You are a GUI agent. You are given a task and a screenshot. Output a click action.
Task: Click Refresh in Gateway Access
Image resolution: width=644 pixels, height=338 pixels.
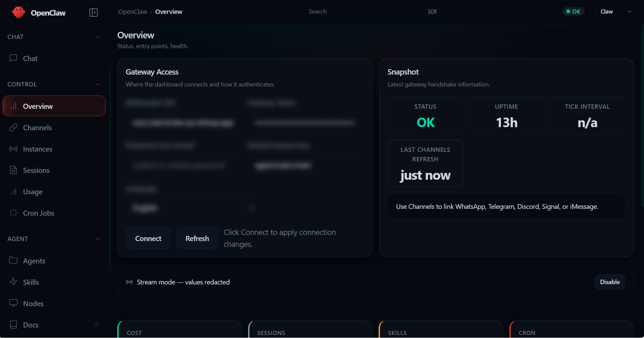(x=197, y=238)
